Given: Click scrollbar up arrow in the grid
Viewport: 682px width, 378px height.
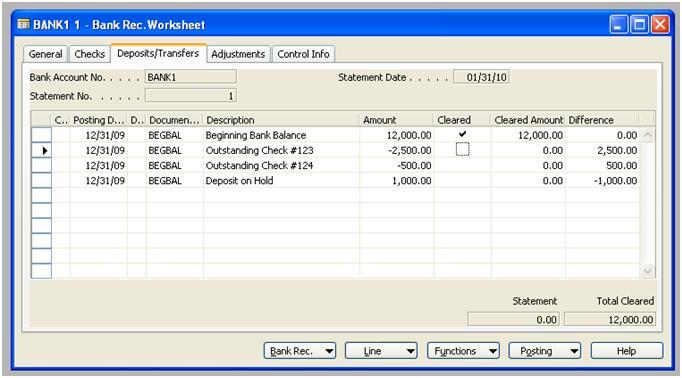Looking at the screenshot, I should 647,135.
